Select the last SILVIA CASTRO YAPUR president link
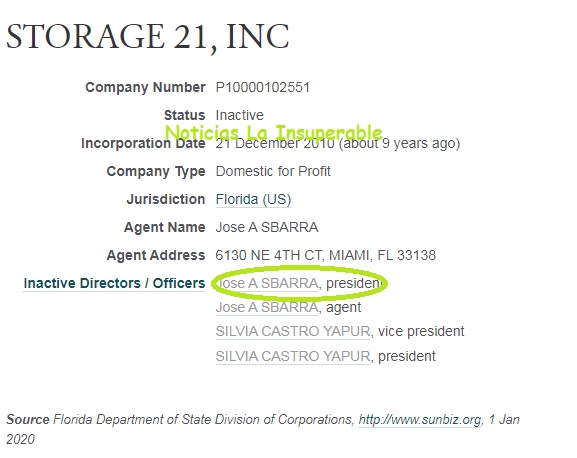The image size is (577, 458). tap(293, 356)
